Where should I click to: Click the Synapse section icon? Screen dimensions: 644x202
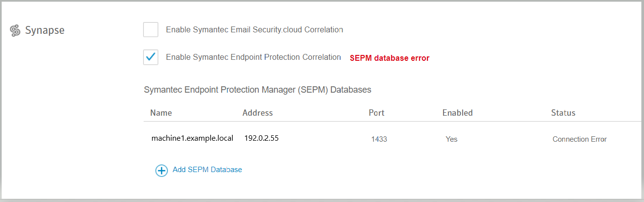point(15,30)
